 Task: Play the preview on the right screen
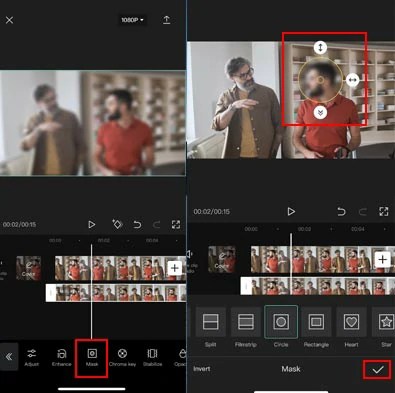(x=291, y=211)
